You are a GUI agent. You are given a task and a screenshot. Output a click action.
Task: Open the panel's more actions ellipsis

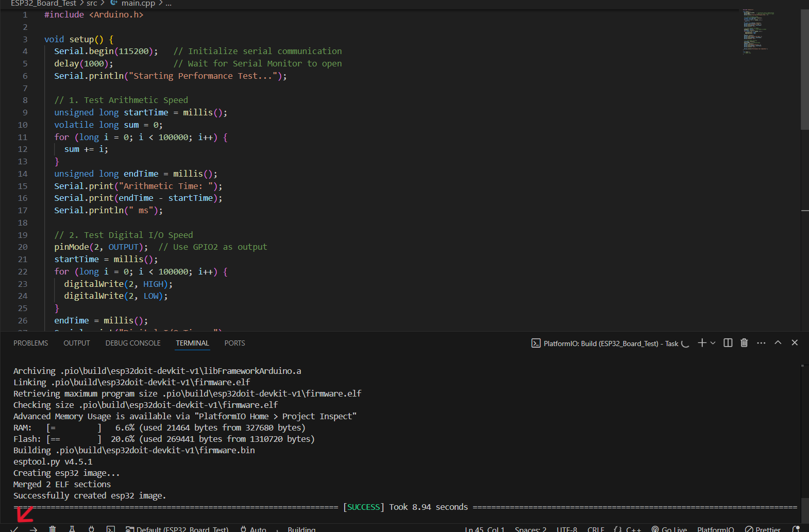click(x=761, y=343)
